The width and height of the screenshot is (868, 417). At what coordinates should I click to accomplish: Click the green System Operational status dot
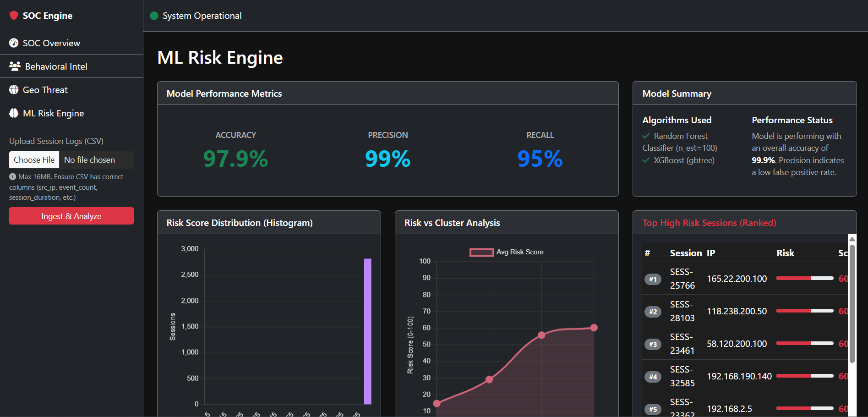[x=154, y=16]
